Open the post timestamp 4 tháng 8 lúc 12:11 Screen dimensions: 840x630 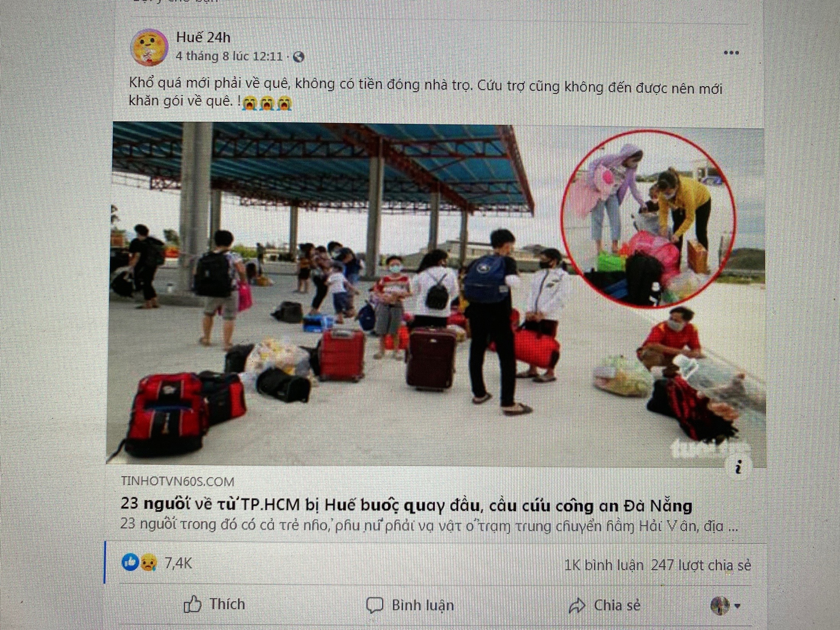tap(229, 57)
